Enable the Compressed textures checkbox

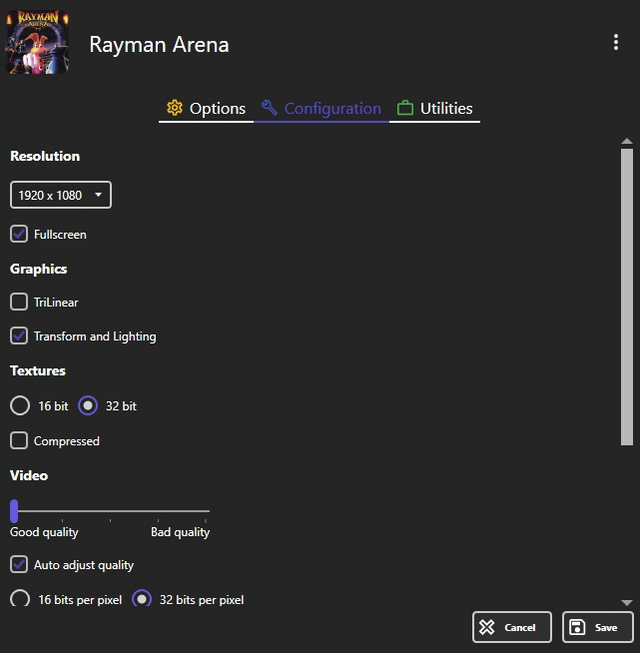[19, 441]
